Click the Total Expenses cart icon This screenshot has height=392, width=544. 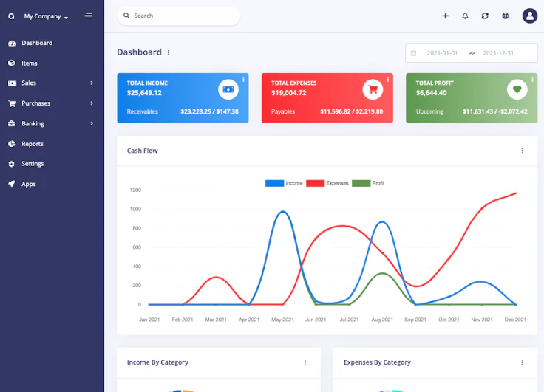coord(373,89)
